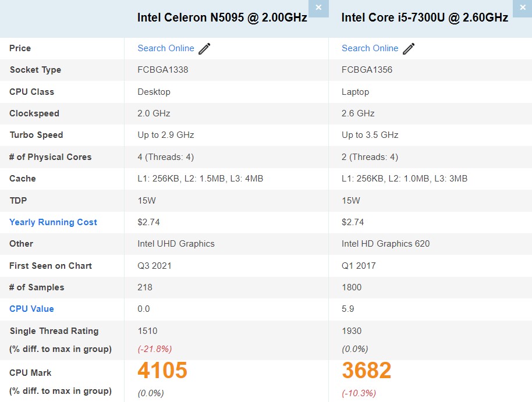Screen dimensions: 532x402
Task: Select cache value with L3: 3MB
Action: [x=405, y=179]
